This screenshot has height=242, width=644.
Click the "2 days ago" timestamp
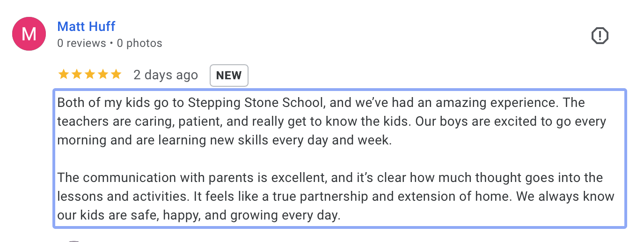pos(166,75)
